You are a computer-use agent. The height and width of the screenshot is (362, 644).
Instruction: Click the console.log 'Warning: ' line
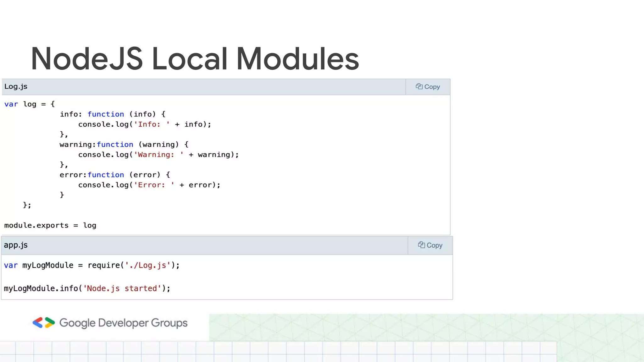click(x=158, y=155)
